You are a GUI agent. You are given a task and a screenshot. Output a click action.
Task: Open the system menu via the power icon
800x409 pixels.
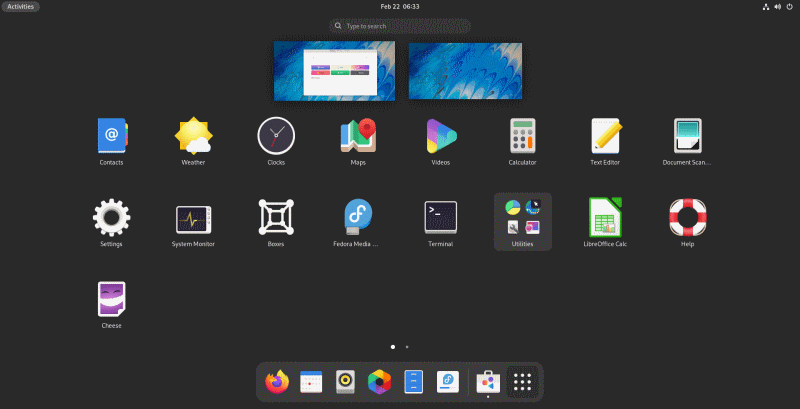(x=785, y=6)
